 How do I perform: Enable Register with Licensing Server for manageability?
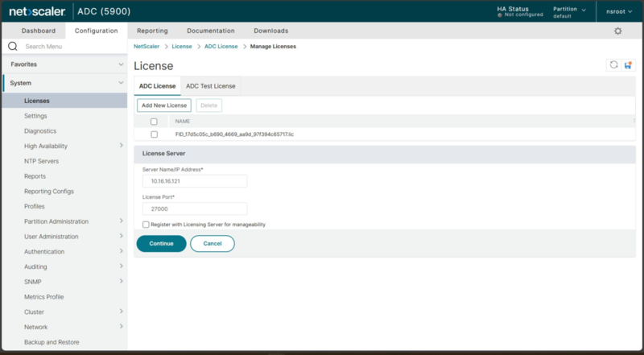pyautogui.click(x=146, y=225)
